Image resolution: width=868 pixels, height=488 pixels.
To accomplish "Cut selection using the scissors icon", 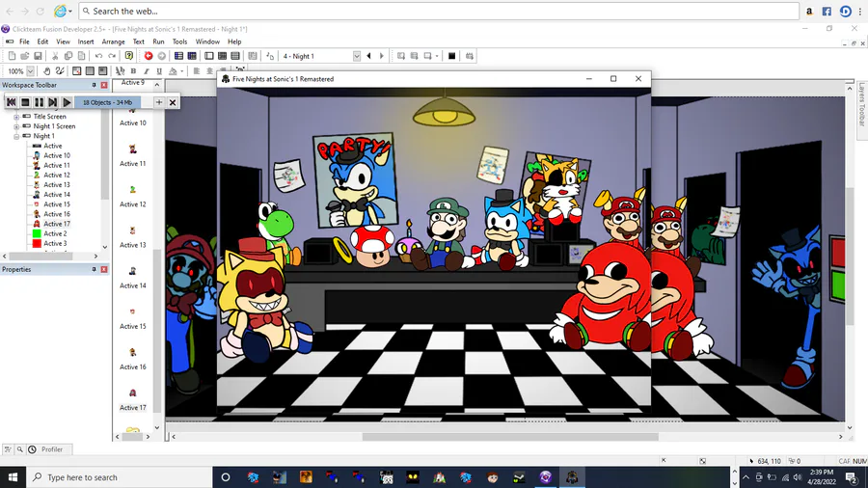I will click(x=55, y=56).
